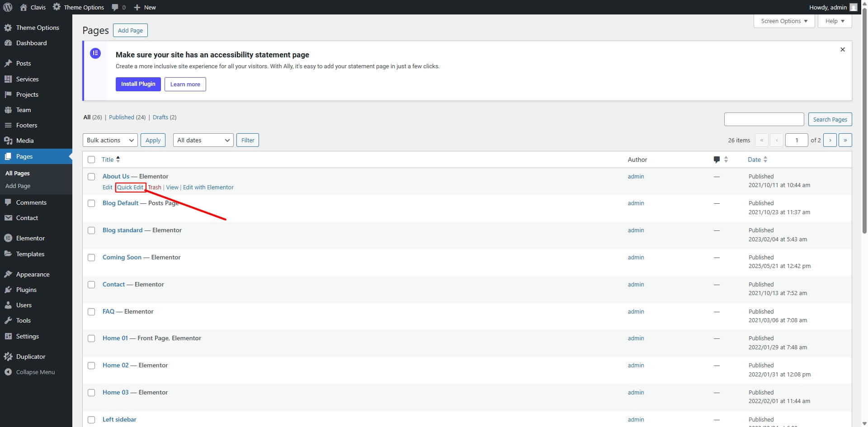Select the Coming Soon page checkbox

(x=91, y=258)
